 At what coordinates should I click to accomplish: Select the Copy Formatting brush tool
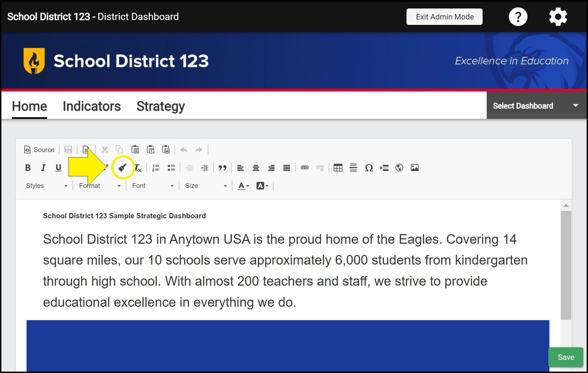click(x=122, y=168)
